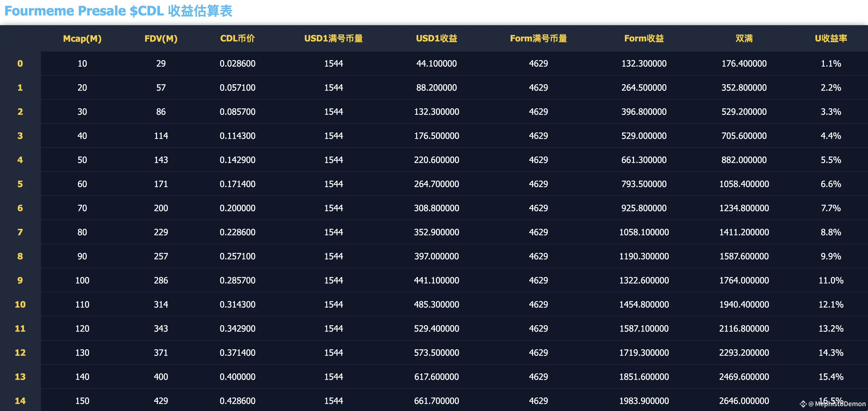Select double-full cell 882.000000
Screen dimensions: 868x411
[x=744, y=160]
